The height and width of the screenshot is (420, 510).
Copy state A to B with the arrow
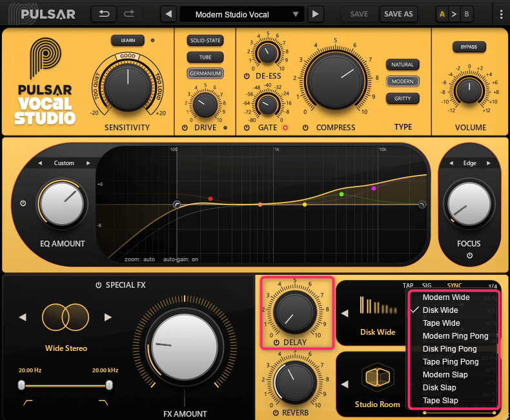[454, 14]
